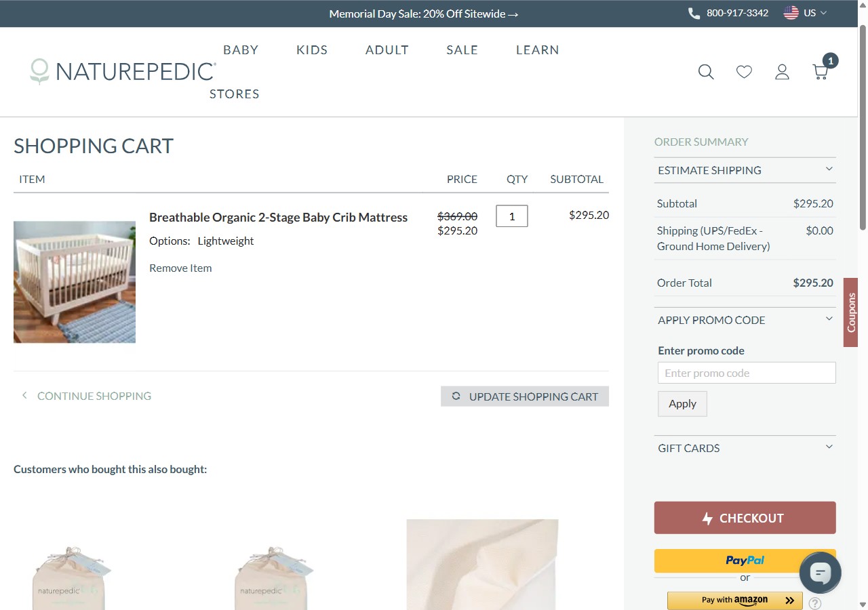868x610 pixels.
Task: Click the crib mattress product thumbnail
Action: click(x=75, y=282)
